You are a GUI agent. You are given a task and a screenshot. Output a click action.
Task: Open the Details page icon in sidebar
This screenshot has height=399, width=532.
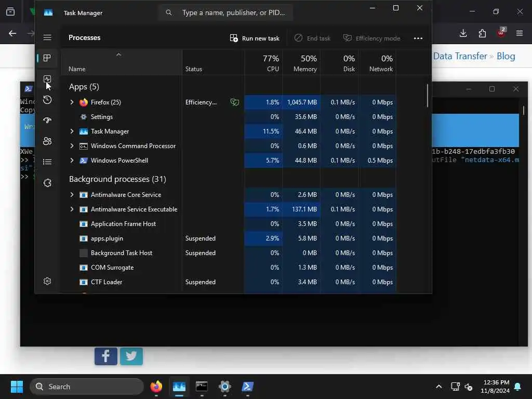[x=47, y=162]
